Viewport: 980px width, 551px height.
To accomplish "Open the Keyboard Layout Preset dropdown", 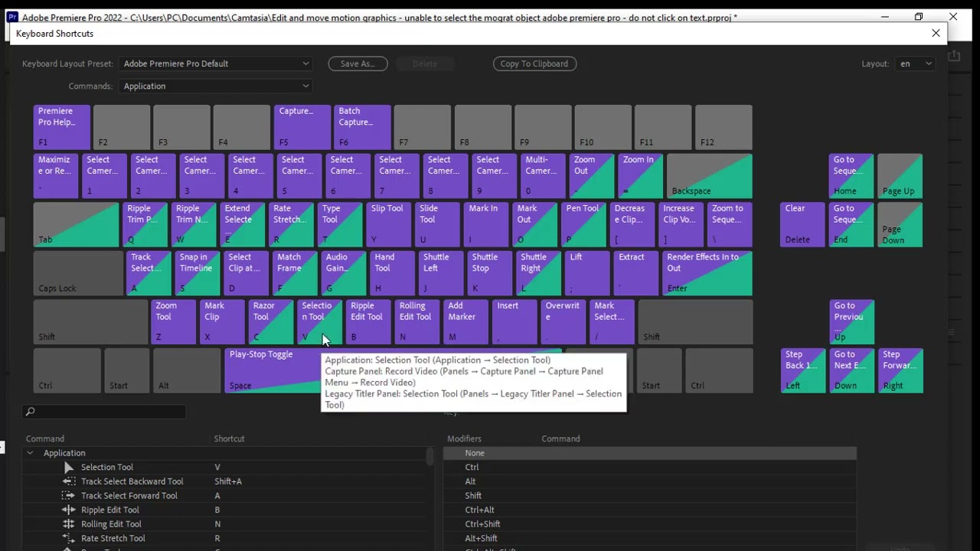I will 215,64.
